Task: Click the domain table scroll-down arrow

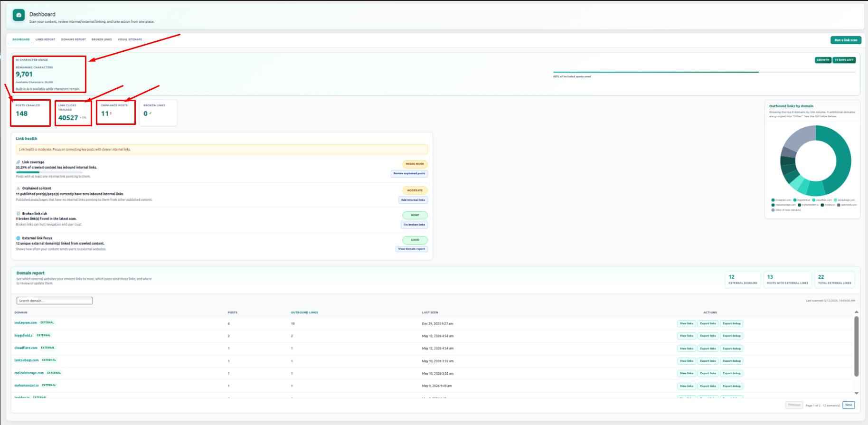Action: [x=856, y=393]
